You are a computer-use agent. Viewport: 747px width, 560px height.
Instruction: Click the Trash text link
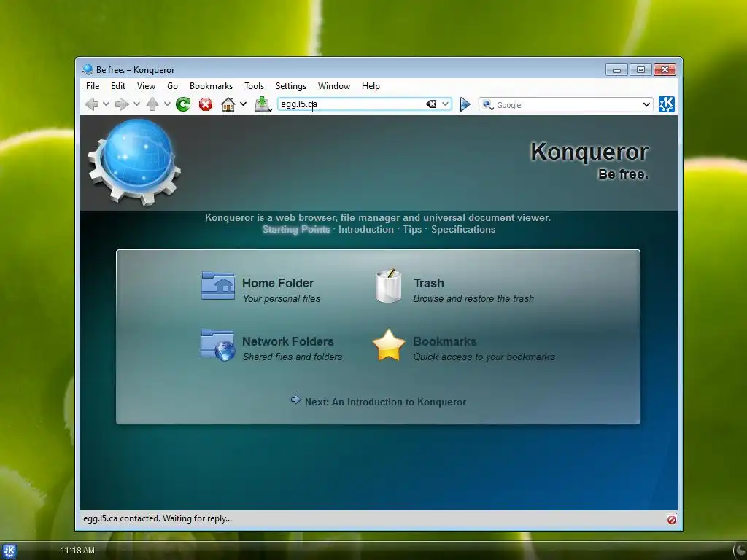pos(429,283)
